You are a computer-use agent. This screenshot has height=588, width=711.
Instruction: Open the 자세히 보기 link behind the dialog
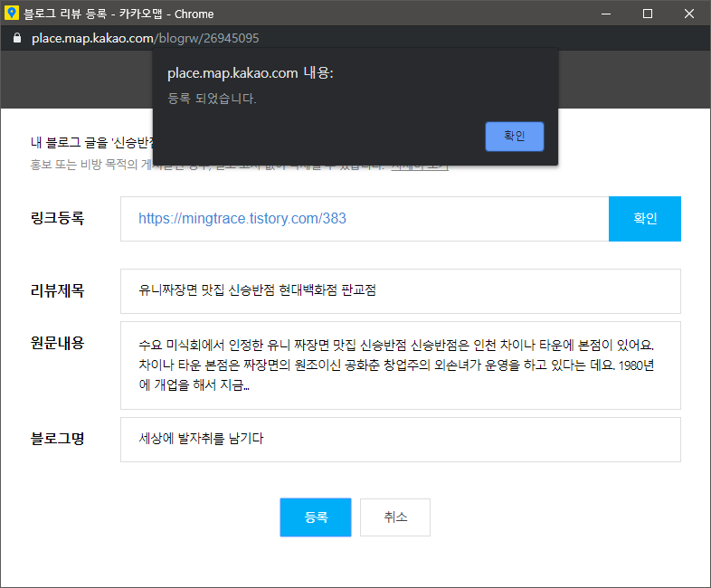click(420, 167)
